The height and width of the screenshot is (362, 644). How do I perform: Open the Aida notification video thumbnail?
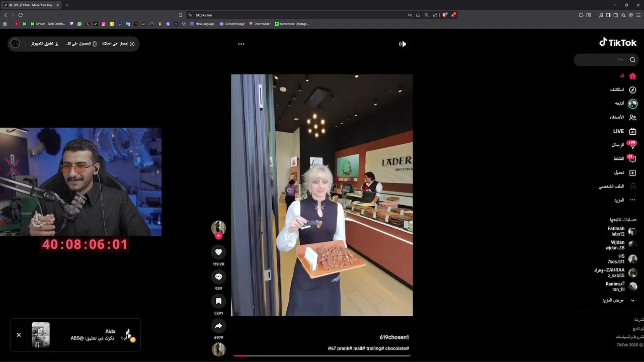pyautogui.click(x=41, y=335)
